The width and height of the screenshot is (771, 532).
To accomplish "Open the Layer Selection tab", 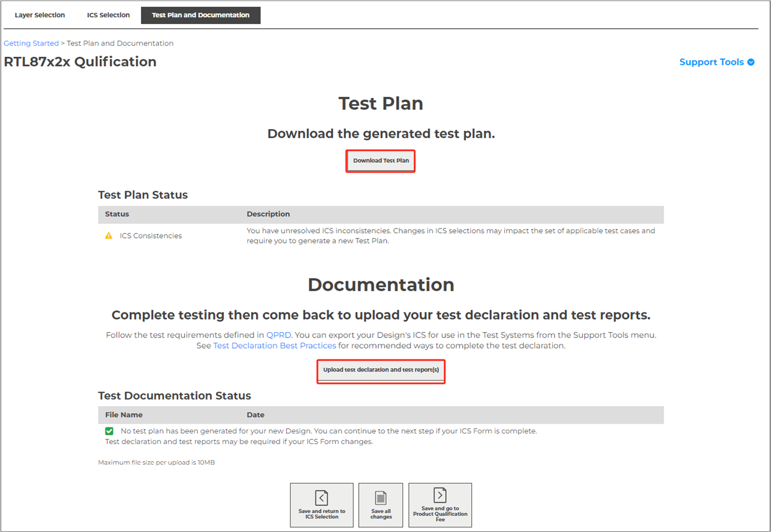I will 40,15.
